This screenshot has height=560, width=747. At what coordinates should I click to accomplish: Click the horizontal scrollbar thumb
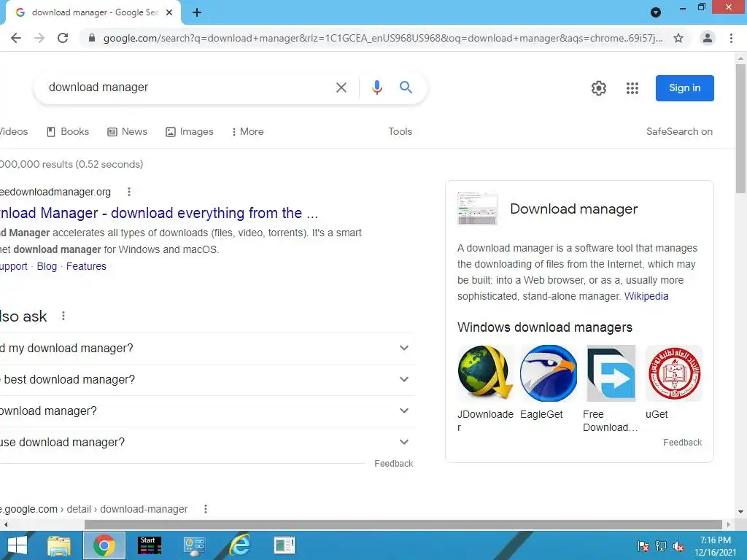(403, 524)
